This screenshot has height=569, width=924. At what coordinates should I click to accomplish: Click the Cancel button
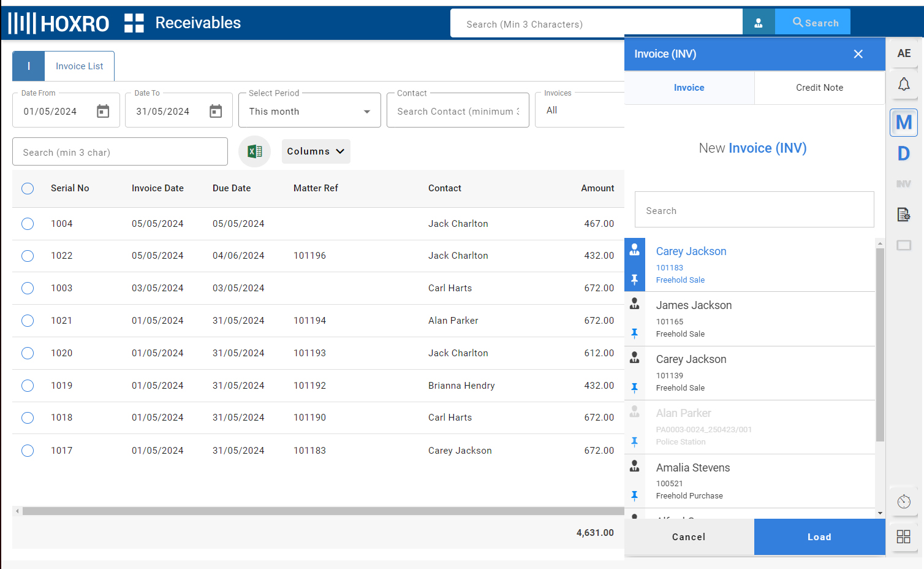689,537
